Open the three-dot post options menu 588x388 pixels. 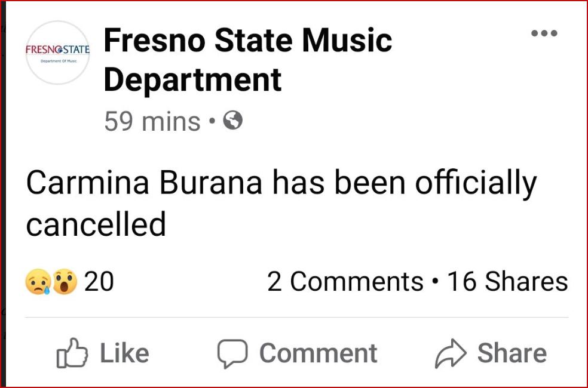coord(544,33)
